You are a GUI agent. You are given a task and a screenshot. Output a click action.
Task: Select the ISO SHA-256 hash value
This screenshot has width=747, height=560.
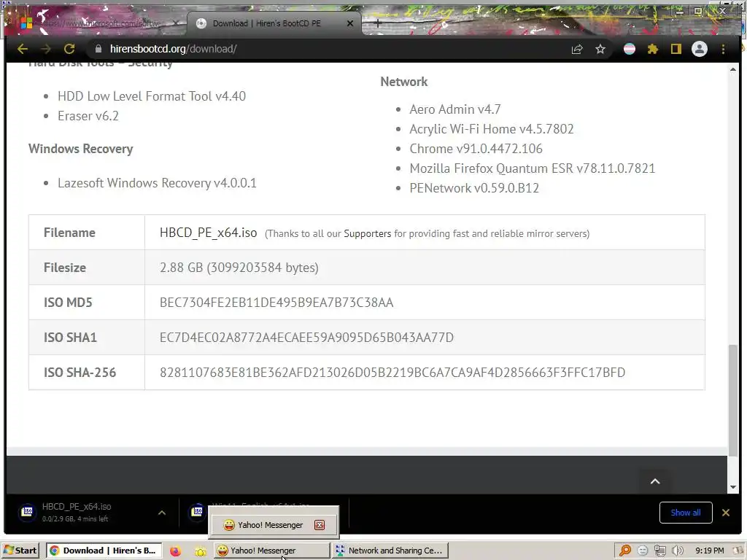click(392, 373)
